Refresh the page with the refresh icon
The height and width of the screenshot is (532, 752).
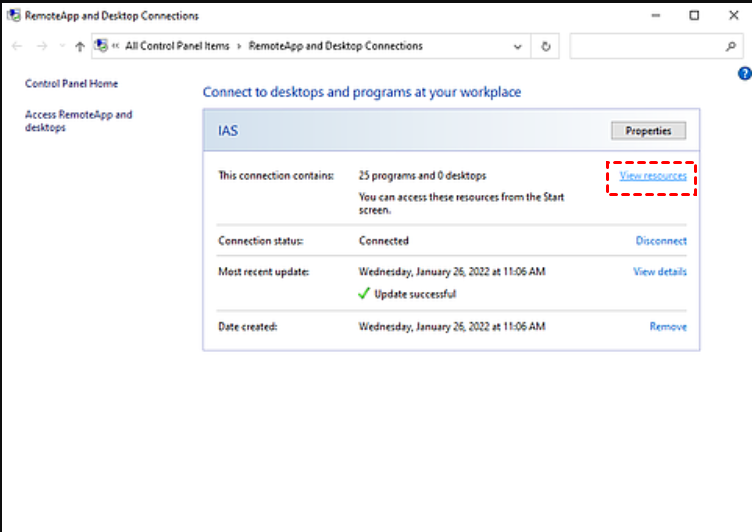[545, 46]
